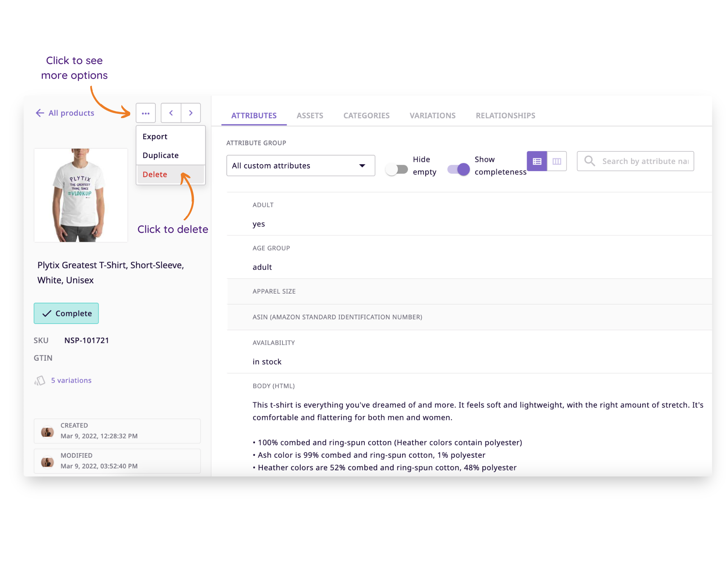The image size is (728, 569).
Task: Click the variations tag icon
Action: tap(40, 380)
